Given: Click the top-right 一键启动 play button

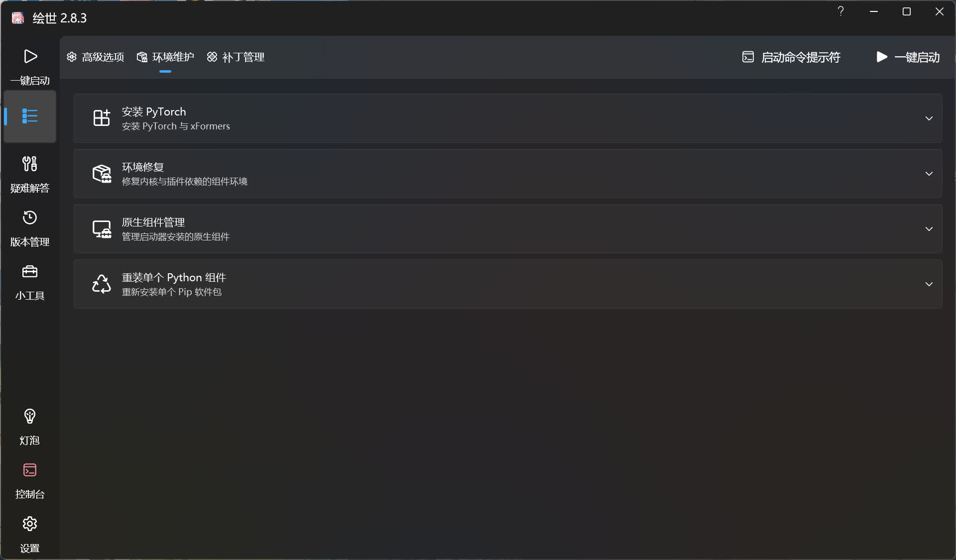Looking at the screenshot, I should tap(908, 57).
